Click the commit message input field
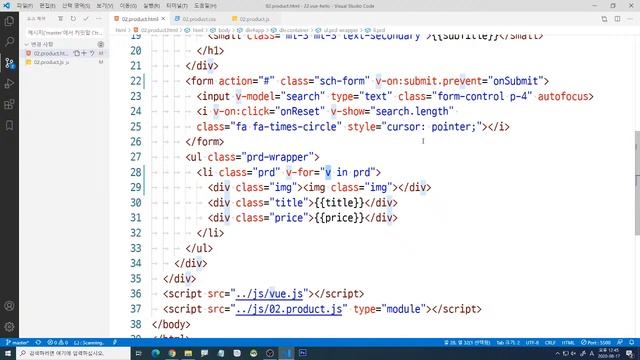The width and height of the screenshot is (640, 360). 64,32
